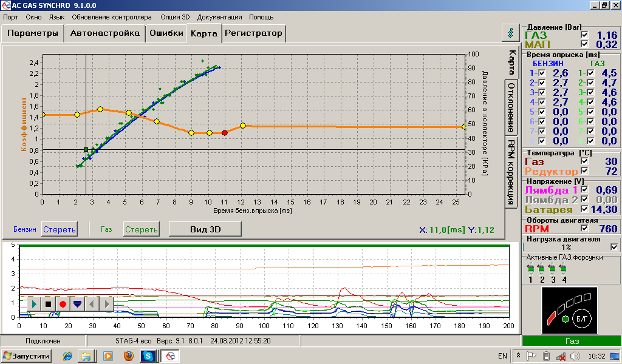Step oscilloscope forward with the right arrow
622x364 pixels.
tap(106, 304)
